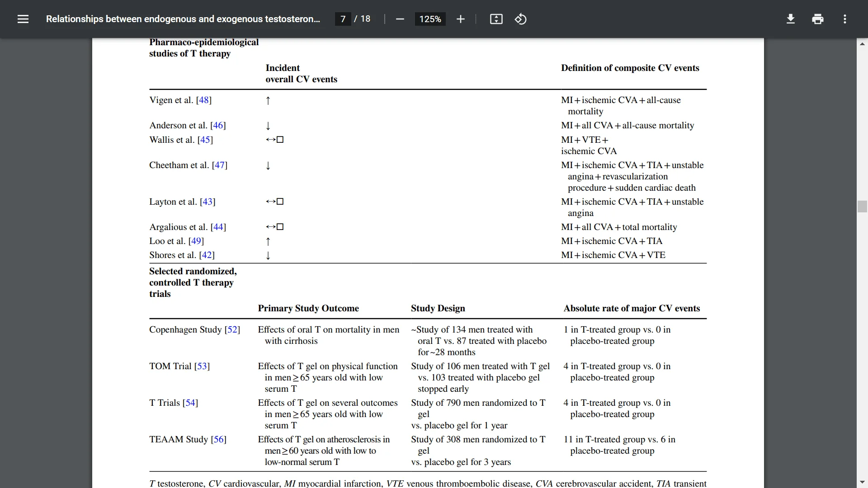Click the 'Incident overall CV events' header
The width and height of the screenshot is (868, 488).
tap(301, 73)
